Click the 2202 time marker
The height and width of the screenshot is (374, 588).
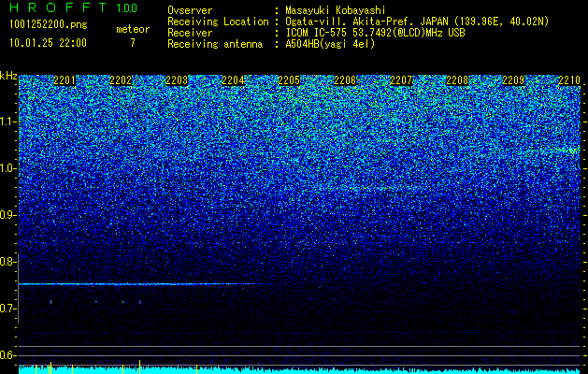(x=121, y=80)
